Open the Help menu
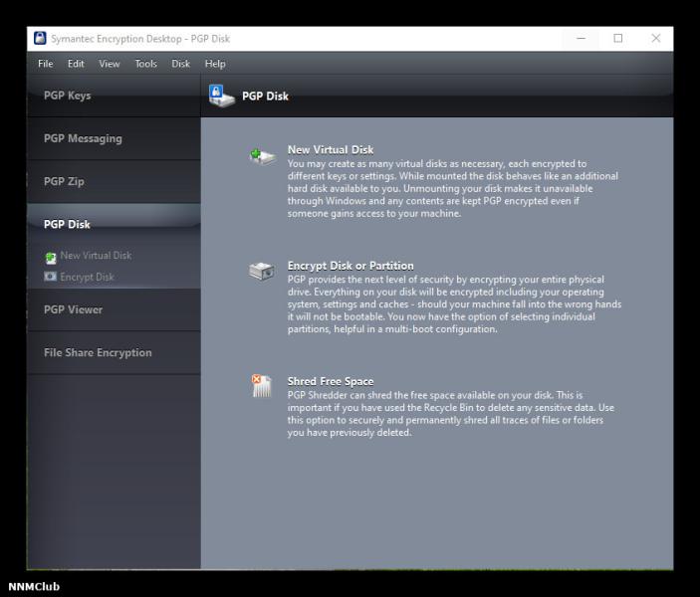This screenshot has width=700, height=597. click(x=215, y=64)
